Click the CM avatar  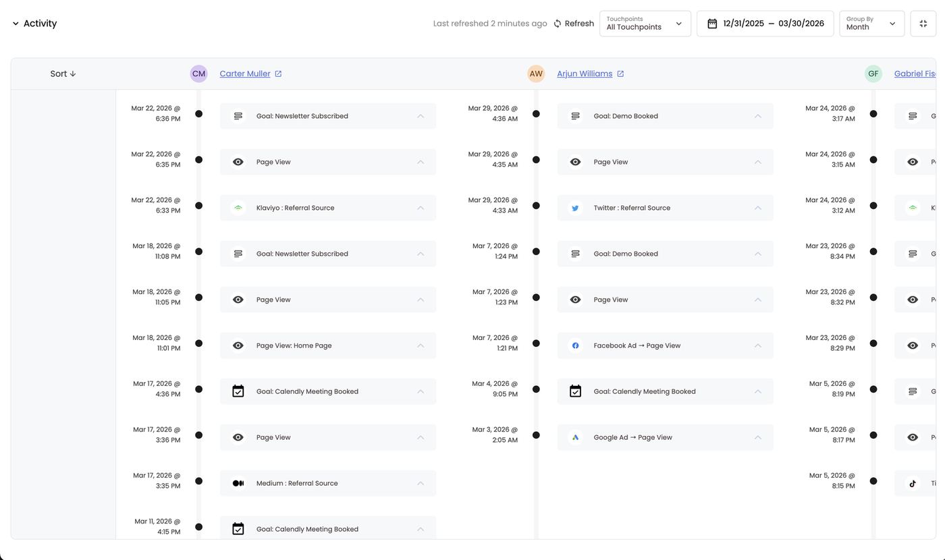[198, 74]
